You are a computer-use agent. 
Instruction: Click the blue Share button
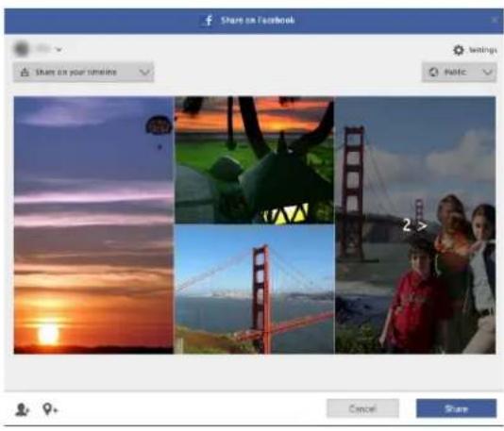click(456, 408)
